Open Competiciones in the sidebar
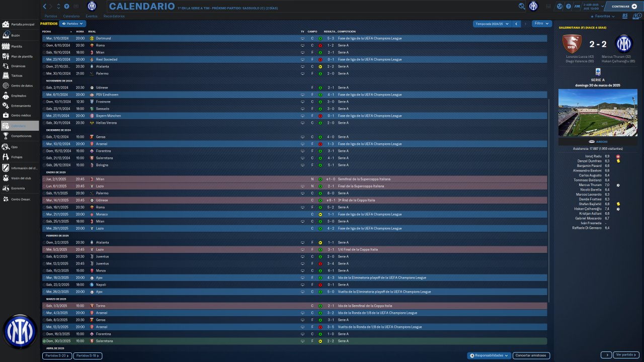644x362 pixels. 19,136
